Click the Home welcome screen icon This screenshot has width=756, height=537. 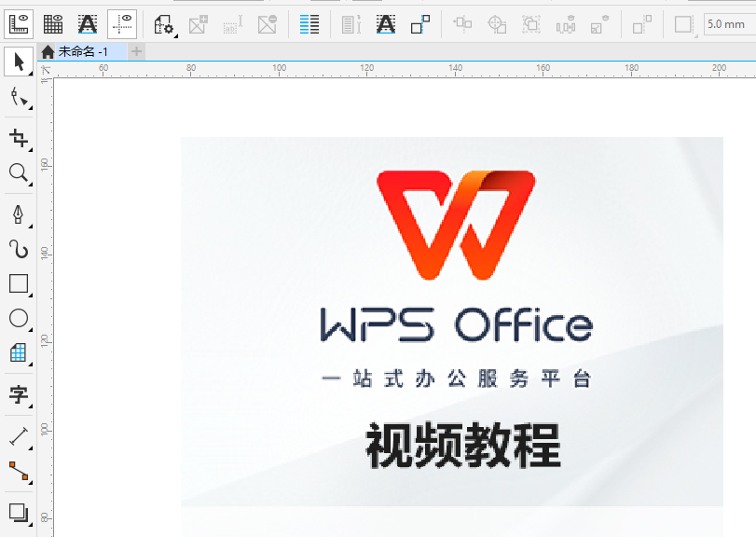[x=48, y=53]
